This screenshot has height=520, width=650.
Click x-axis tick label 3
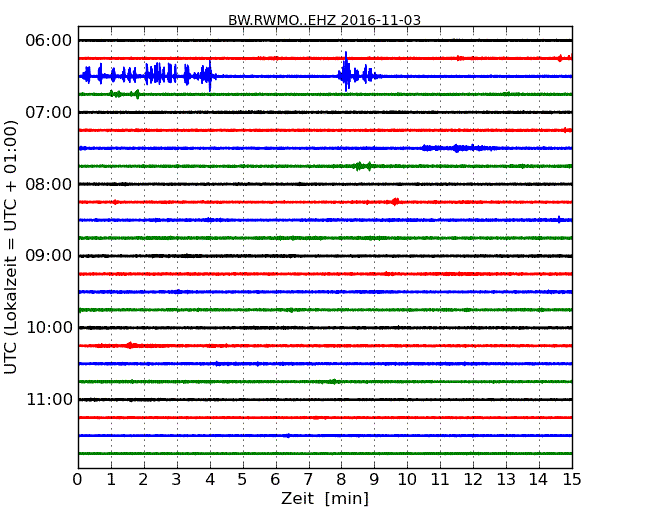177,480
